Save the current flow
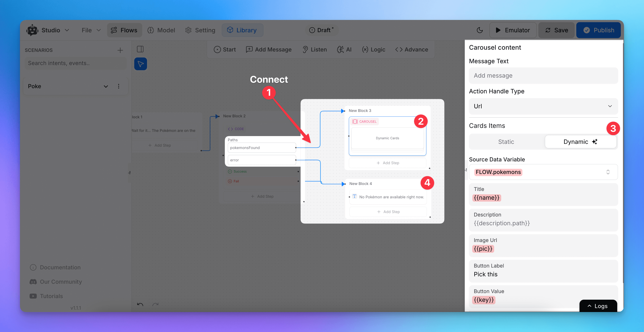This screenshot has height=332, width=644. coord(557,30)
